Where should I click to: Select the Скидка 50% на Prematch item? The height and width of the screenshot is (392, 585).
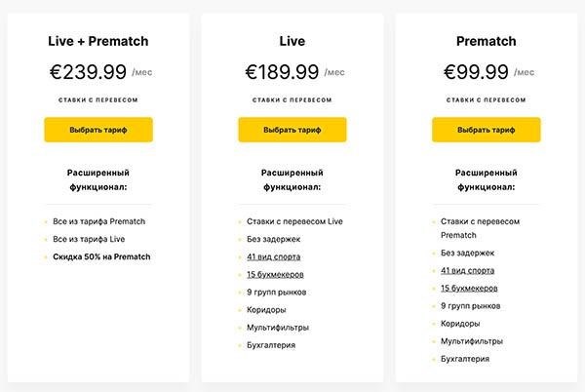(101, 256)
